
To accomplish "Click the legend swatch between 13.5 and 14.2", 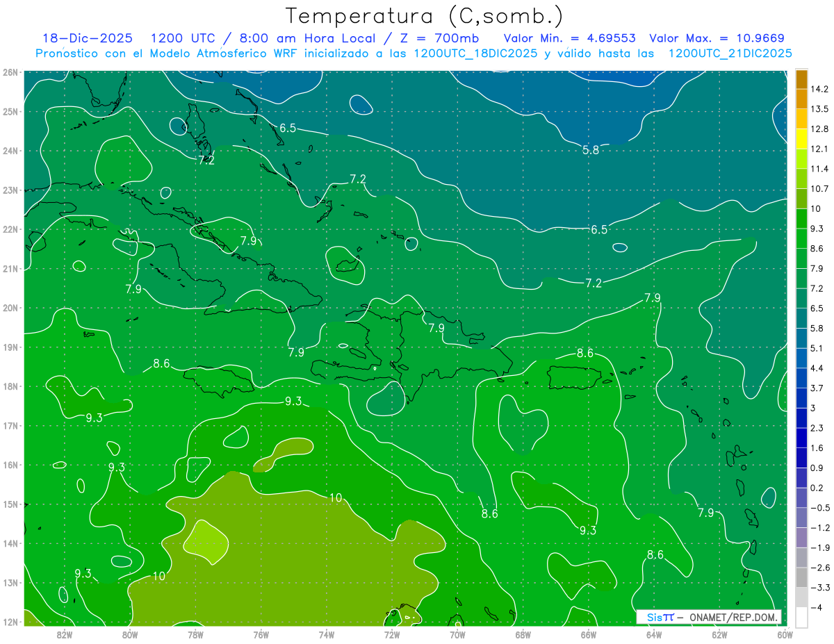I will tap(801, 99).
